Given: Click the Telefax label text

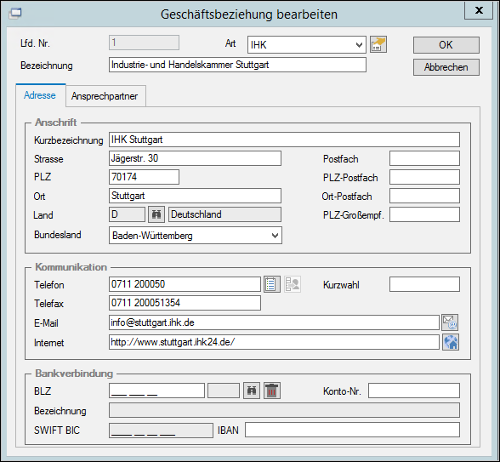Looking at the screenshot, I should tap(49, 303).
